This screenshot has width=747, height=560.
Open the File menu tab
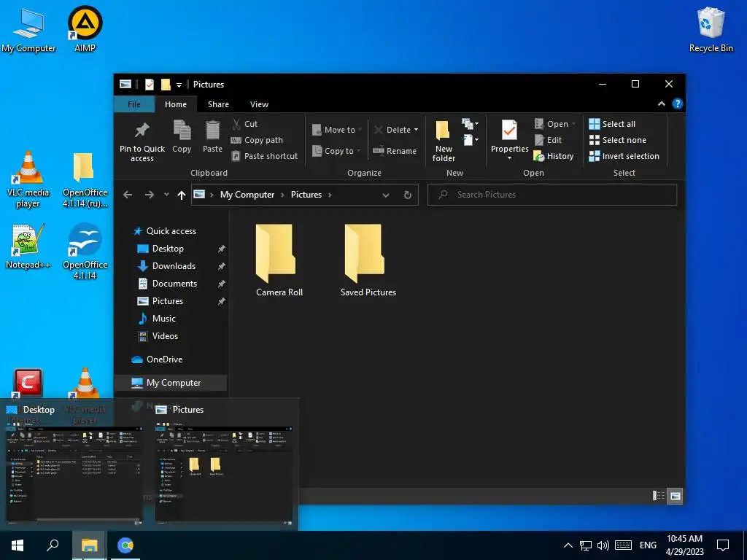(134, 104)
